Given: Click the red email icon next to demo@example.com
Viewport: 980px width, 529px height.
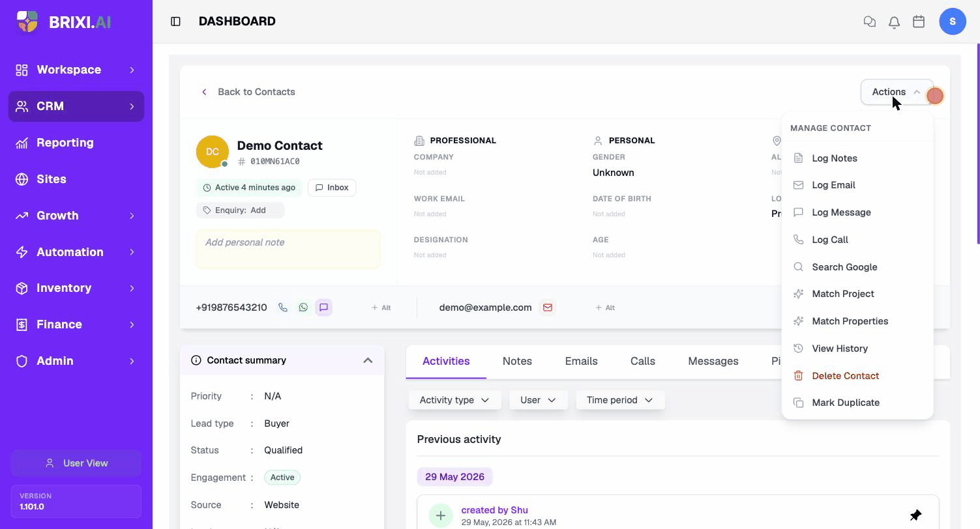Looking at the screenshot, I should point(548,307).
